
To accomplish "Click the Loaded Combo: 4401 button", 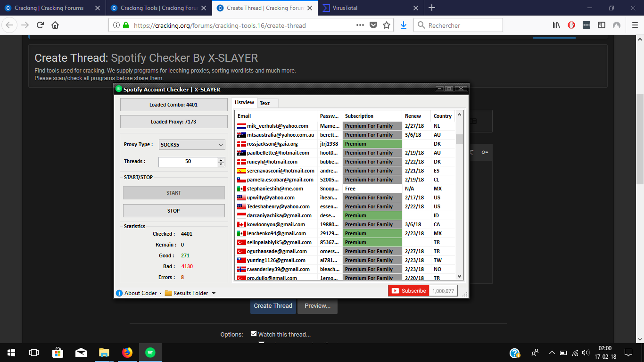I will click(x=173, y=105).
